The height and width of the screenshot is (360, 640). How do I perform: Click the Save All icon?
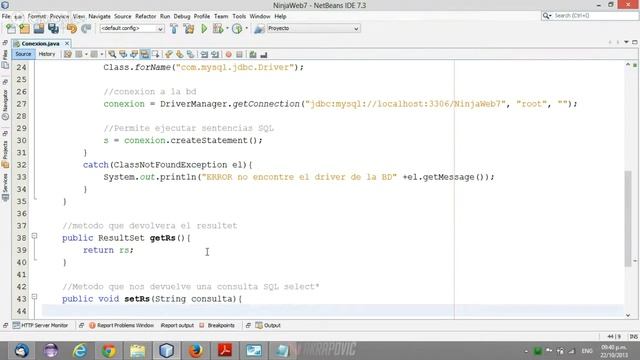pyautogui.click(x=53, y=29)
